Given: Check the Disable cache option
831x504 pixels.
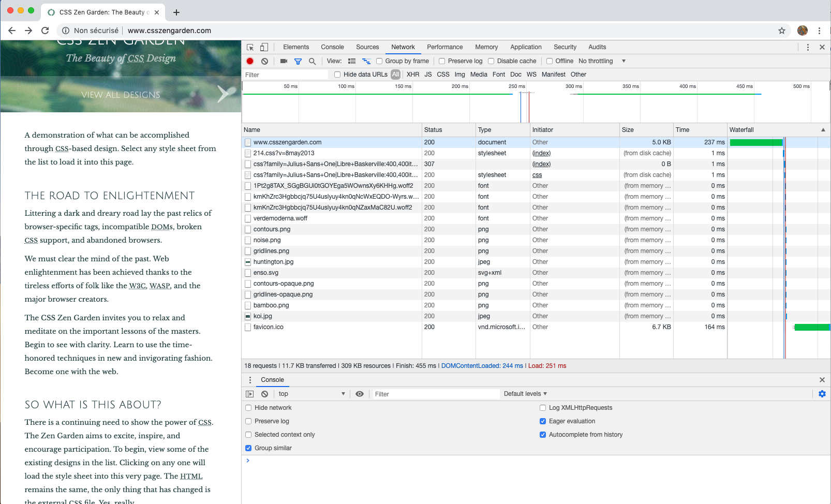Looking at the screenshot, I should (491, 61).
